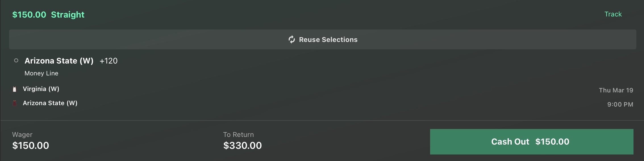This screenshot has width=644, height=161.
Task: Click the $150.00 Straight bet header
Action: (48, 15)
